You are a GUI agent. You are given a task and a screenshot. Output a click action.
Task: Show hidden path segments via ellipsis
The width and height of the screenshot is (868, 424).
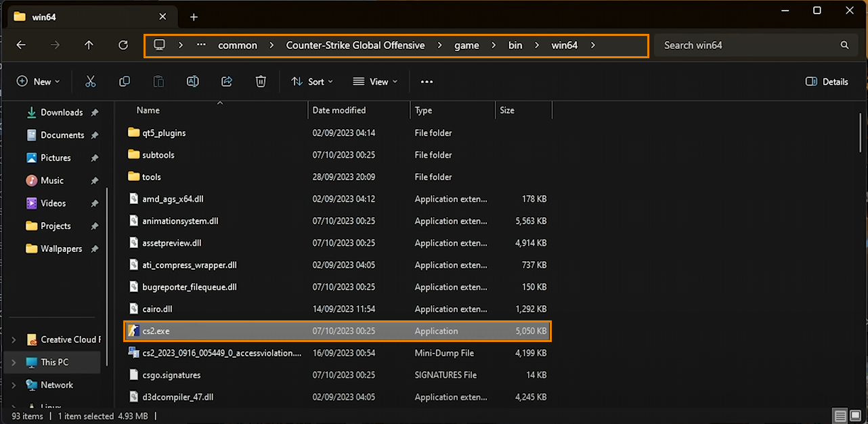[x=201, y=45]
